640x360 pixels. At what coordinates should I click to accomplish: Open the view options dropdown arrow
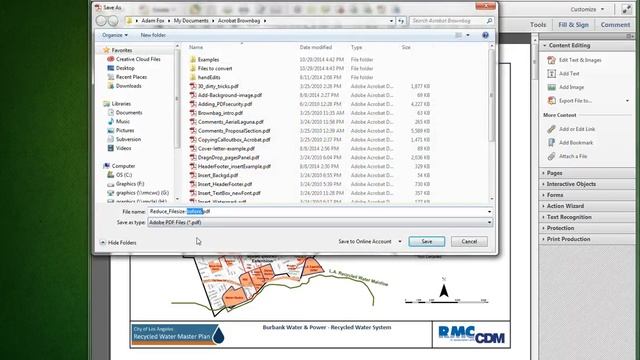468,35
